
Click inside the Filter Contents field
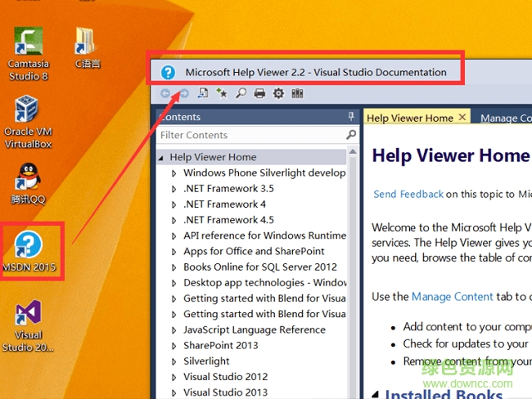tap(250, 135)
